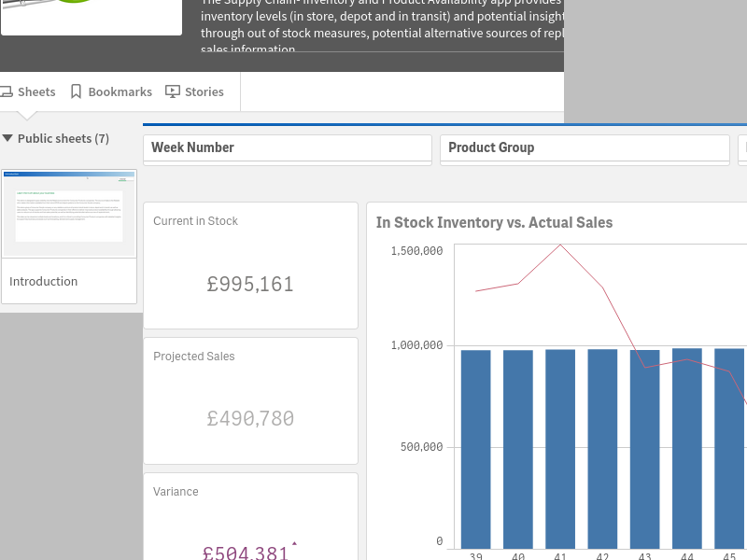This screenshot has height=560, width=747.
Task: Switch to the Bookmarks tab
Action: click(x=111, y=91)
